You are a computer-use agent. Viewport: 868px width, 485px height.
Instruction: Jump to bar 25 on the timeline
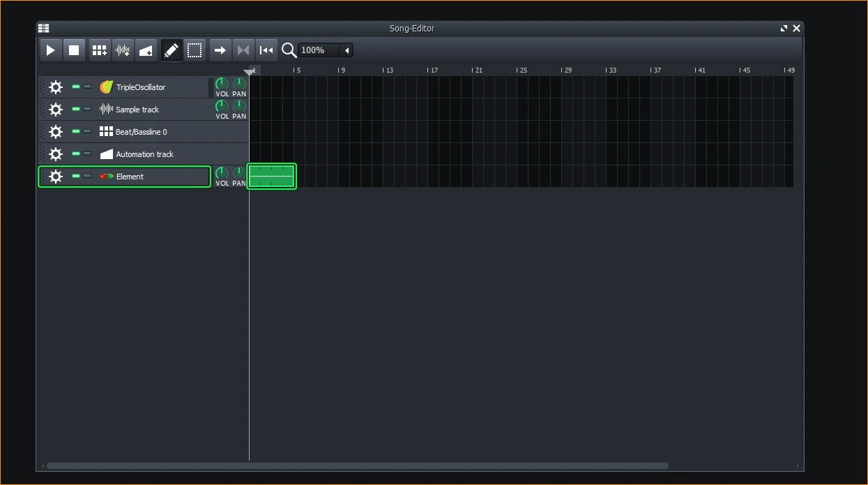(x=522, y=70)
